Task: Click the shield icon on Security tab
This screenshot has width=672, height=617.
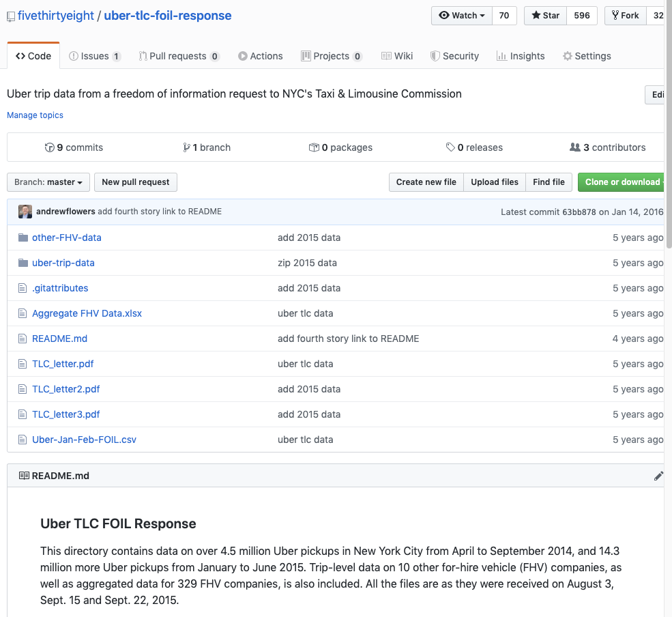Action: (x=435, y=56)
